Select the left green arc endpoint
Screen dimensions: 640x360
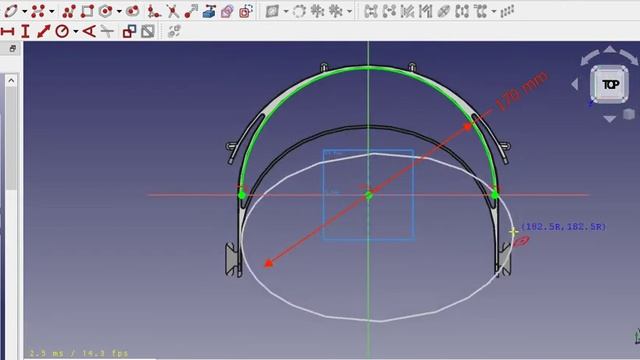pyautogui.click(x=242, y=196)
